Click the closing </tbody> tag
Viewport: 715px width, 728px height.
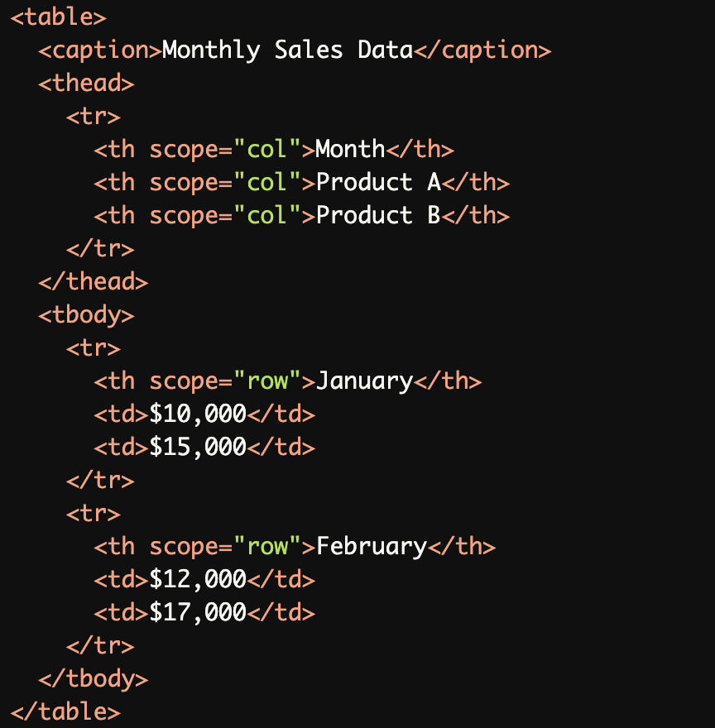pyautogui.click(x=93, y=678)
